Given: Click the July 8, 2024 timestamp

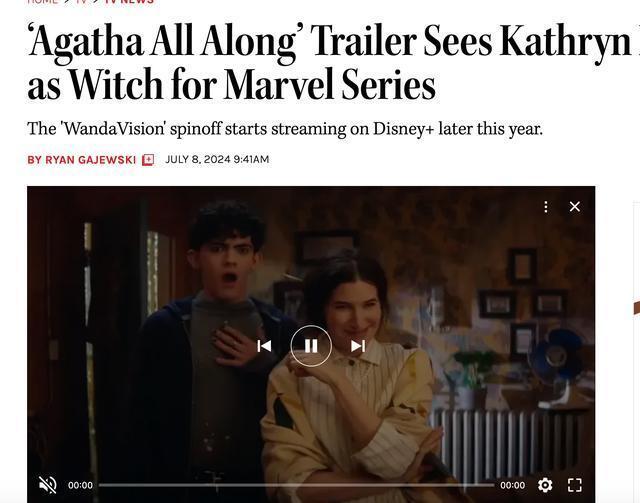Looking at the screenshot, I should tap(217, 159).
